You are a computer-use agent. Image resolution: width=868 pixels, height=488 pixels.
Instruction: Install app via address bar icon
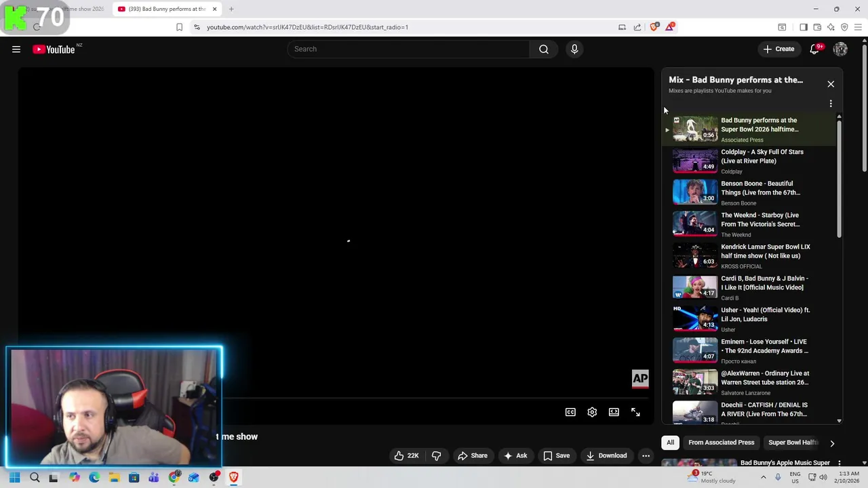pos(622,27)
